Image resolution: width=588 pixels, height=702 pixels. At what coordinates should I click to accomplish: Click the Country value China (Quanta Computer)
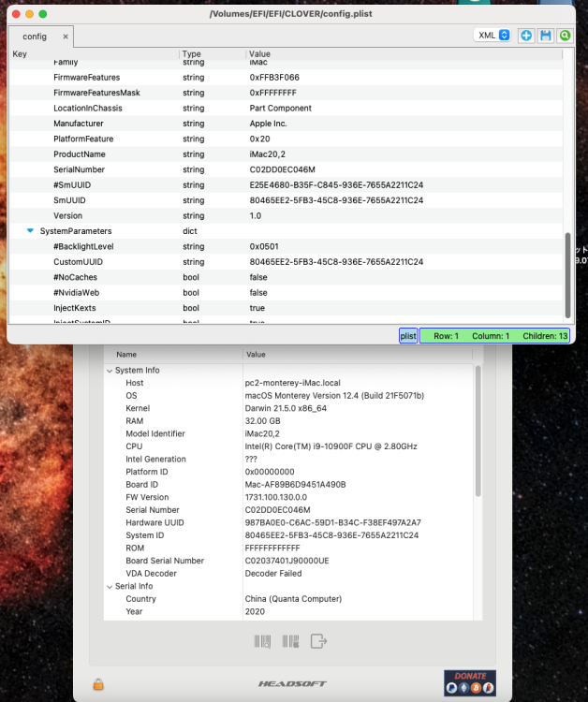[x=293, y=599]
